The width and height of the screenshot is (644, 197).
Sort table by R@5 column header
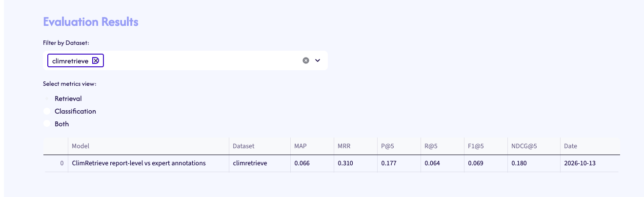click(443, 146)
